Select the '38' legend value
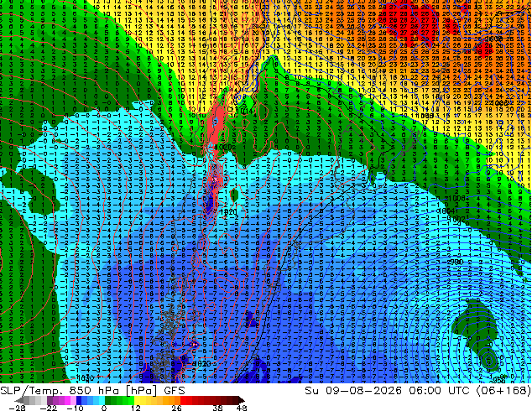 (x=217, y=408)
